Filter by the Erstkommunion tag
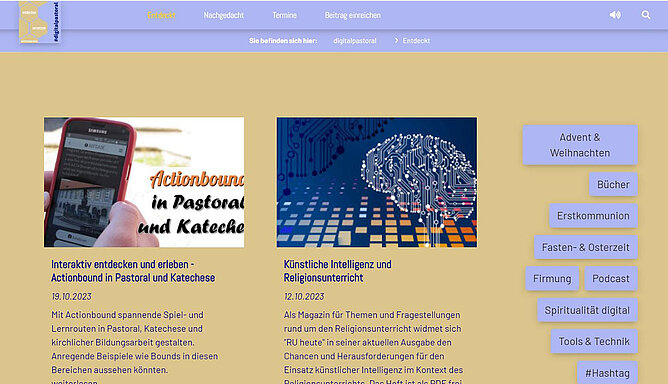 pos(593,216)
